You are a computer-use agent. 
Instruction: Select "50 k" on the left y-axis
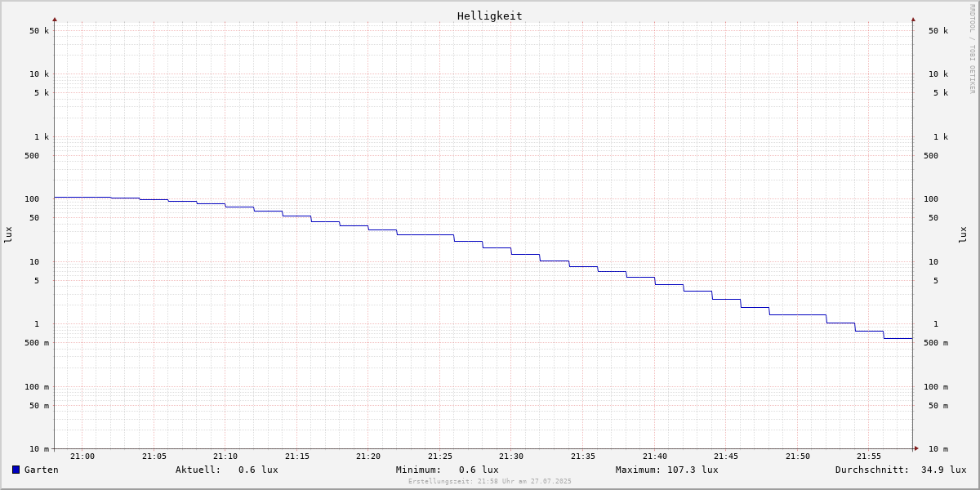pos(39,31)
